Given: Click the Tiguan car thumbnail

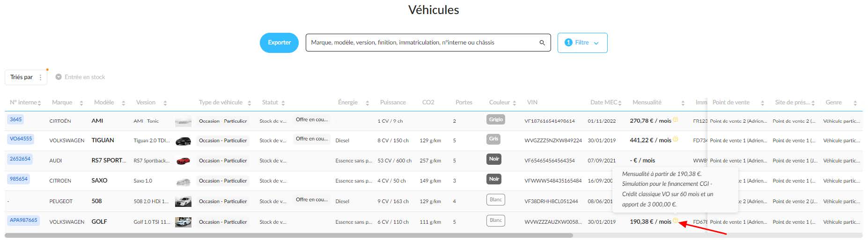Looking at the screenshot, I should [x=183, y=141].
